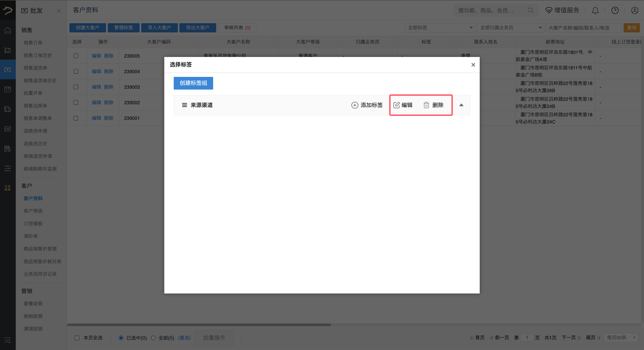Click the 创建标签组 button
This screenshot has height=350, width=644.
[x=193, y=83]
